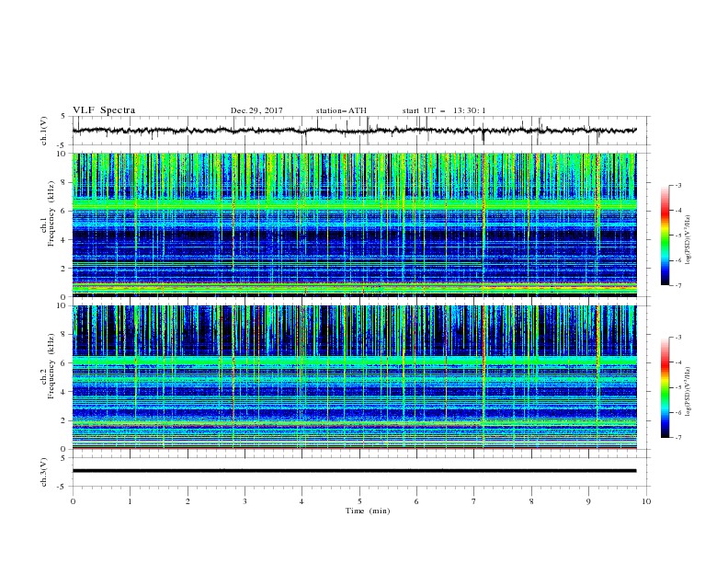
Task: Click the "4" kHz tick of ch.2 spectrogram
Action: (63, 392)
